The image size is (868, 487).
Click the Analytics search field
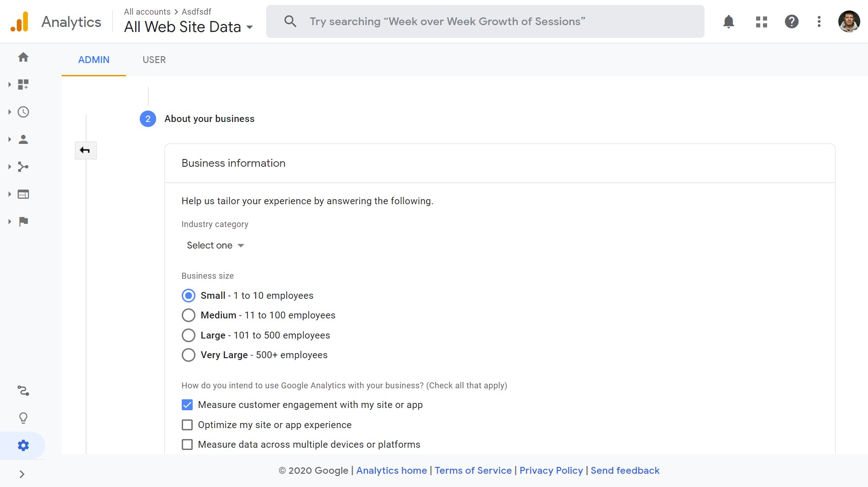pyautogui.click(x=485, y=21)
